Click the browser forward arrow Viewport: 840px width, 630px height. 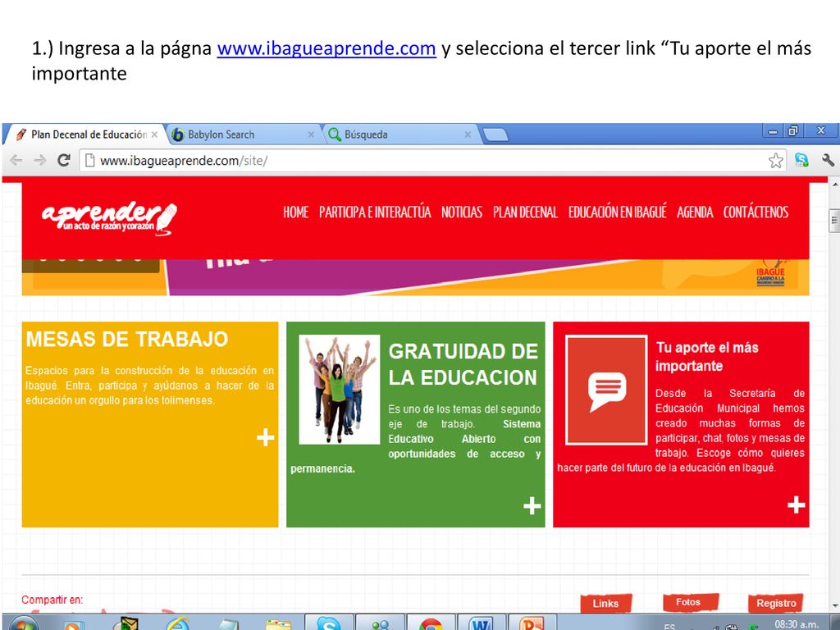click(39, 160)
